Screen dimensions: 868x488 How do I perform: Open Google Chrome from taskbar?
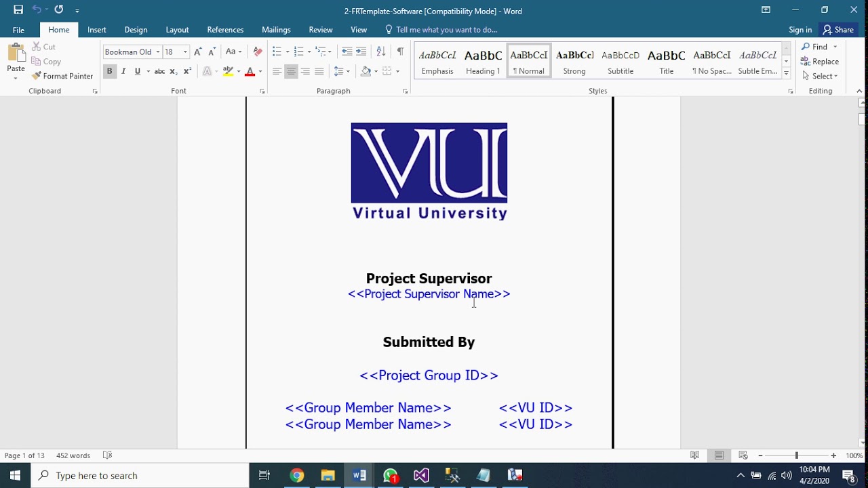click(296, 475)
